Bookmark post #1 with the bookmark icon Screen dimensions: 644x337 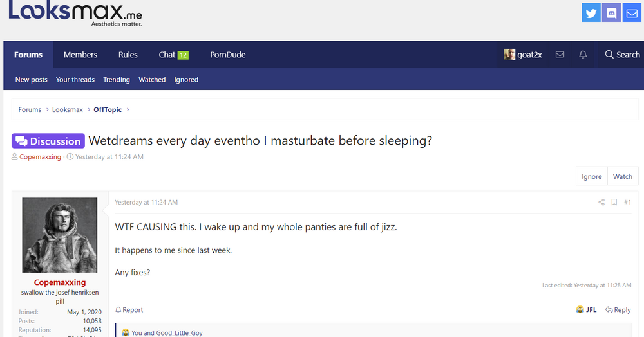tap(614, 202)
